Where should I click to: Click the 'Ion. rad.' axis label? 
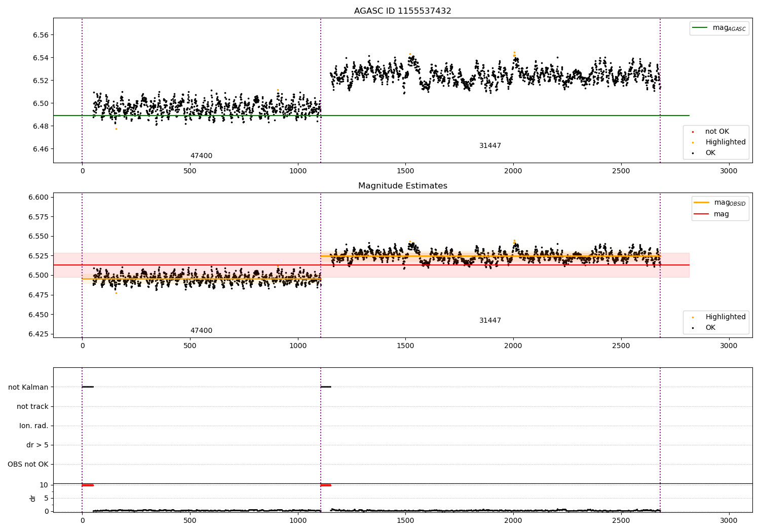pos(34,426)
